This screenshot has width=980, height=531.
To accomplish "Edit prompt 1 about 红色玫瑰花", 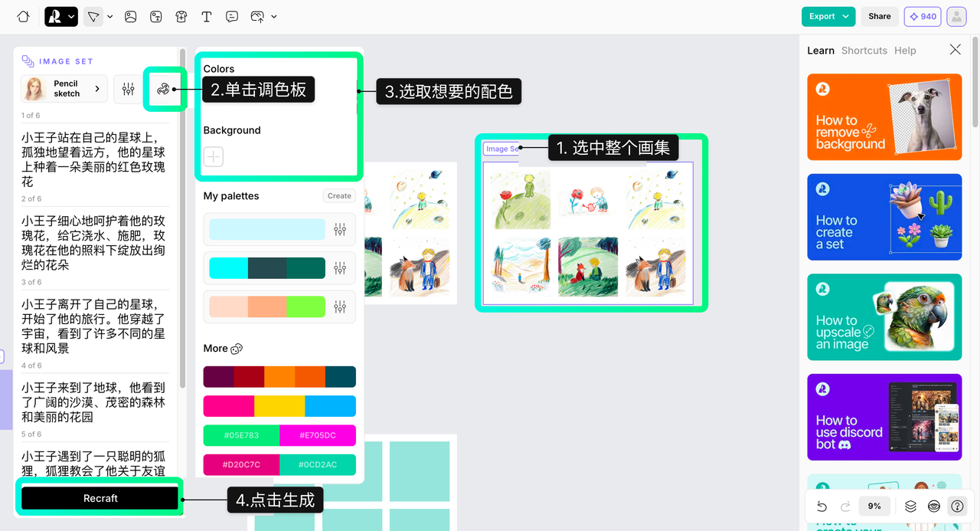I will tap(95, 159).
